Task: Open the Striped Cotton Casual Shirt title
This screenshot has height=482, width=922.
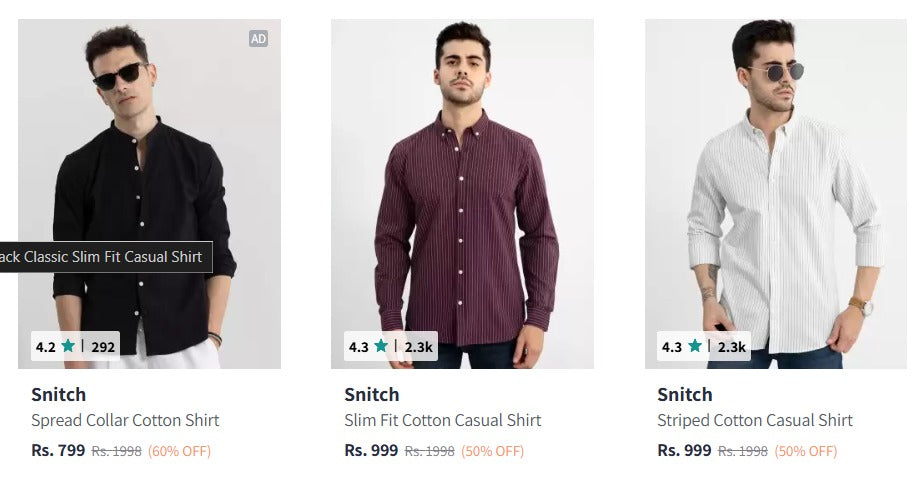Action: pyautogui.click(x=755, y=421)
